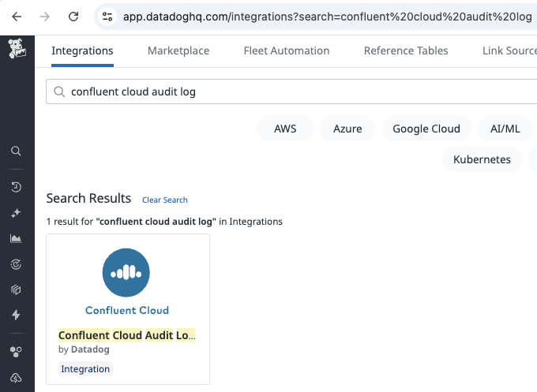Open the lightning bolt icon in sidebar
The height and width of the screenshot is (392, 537).
pos(16,315)
